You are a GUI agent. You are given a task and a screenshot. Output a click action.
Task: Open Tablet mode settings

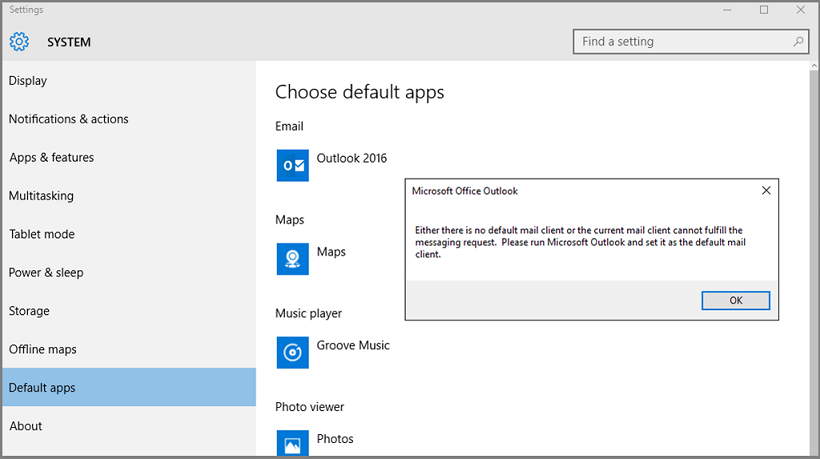(129, 234)
